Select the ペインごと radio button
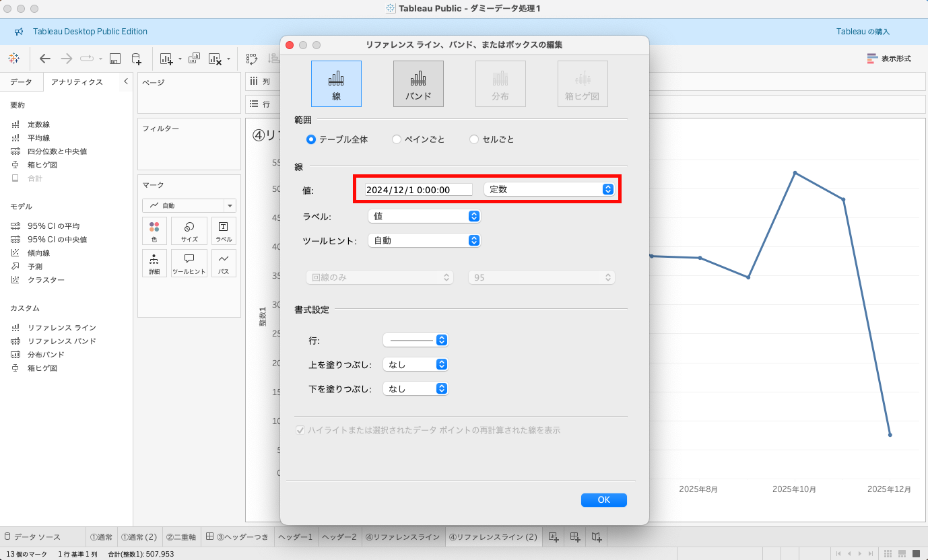This screenshot has height=560, width=928. [x=397, y=139]
